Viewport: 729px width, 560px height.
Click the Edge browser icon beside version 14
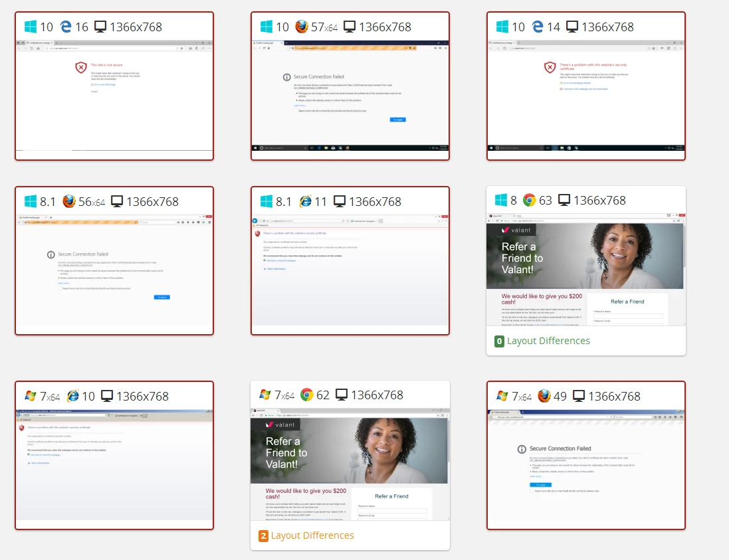click(x=538, y=27)
